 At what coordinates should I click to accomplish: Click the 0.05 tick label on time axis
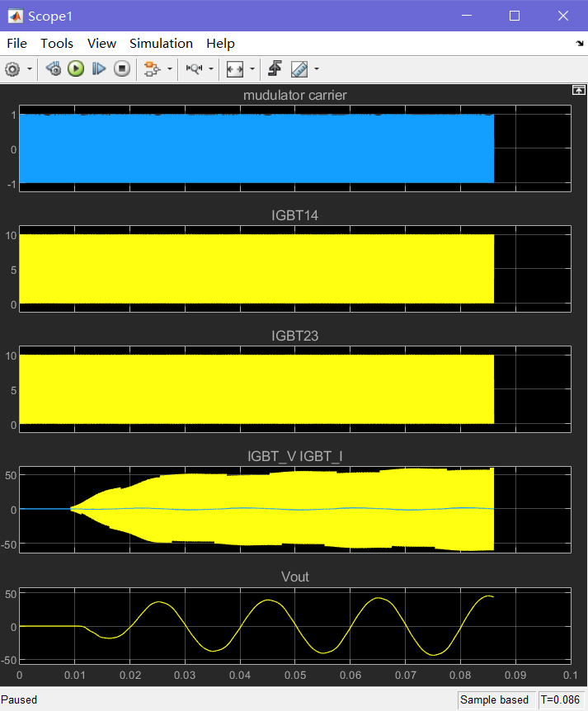coord(295,676)
